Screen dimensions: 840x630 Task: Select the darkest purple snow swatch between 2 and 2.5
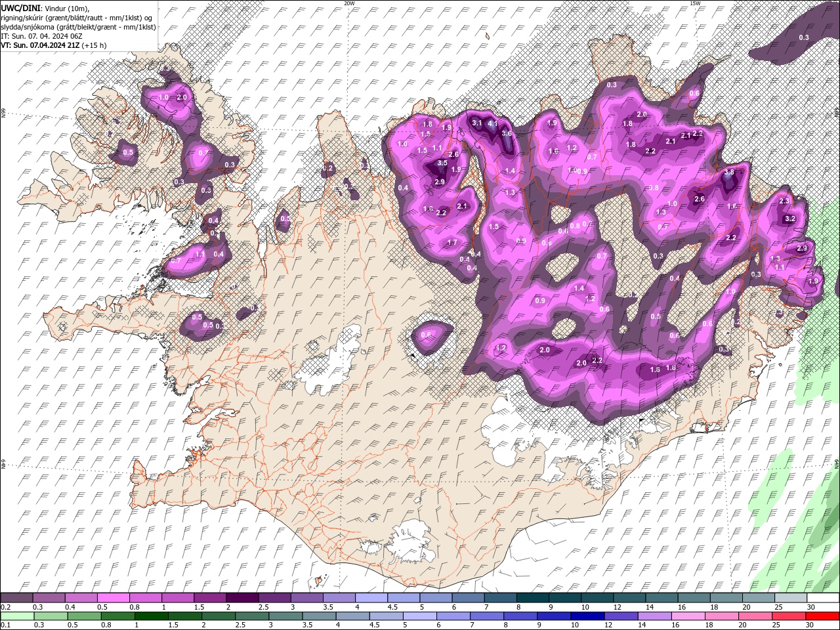242,598
